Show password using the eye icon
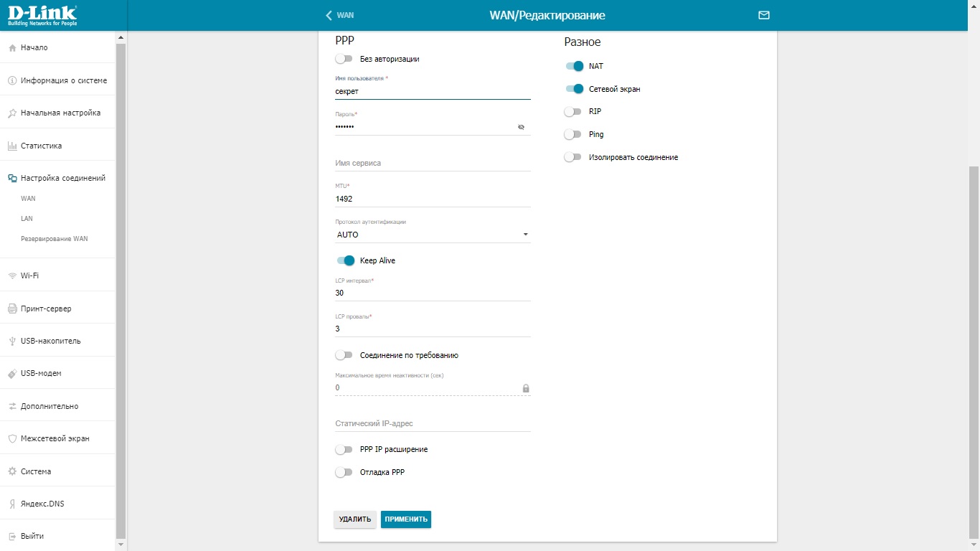The image size is (980, 551). 522,127
